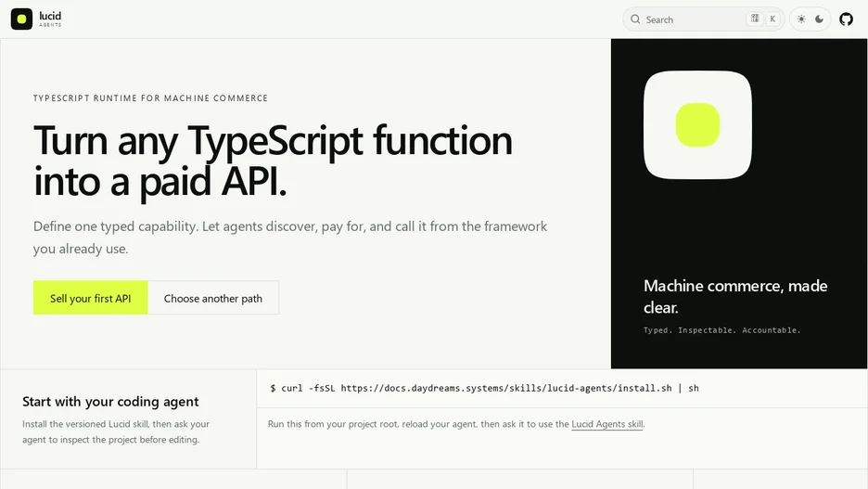Click 'Start with your coding agent' heading
The image size is (868, 489).
pyautogui.click(x=110, y=402)
